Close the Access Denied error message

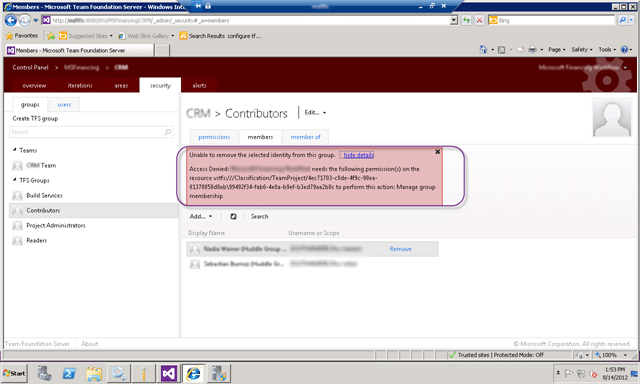click(x=438, y=152)
